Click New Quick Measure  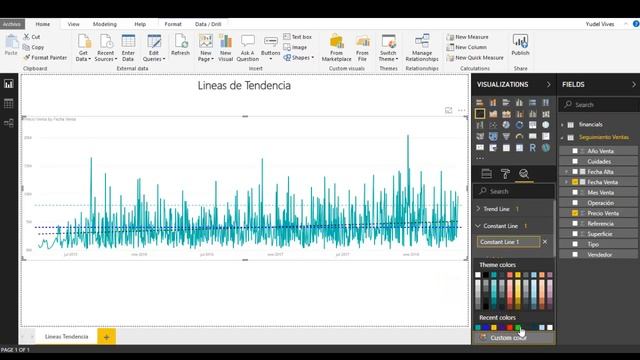click(x=475, y=58)
